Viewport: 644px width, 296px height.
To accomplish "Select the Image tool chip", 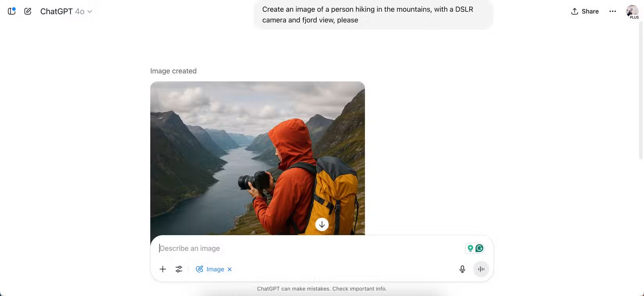I will (x=210, y=269).
